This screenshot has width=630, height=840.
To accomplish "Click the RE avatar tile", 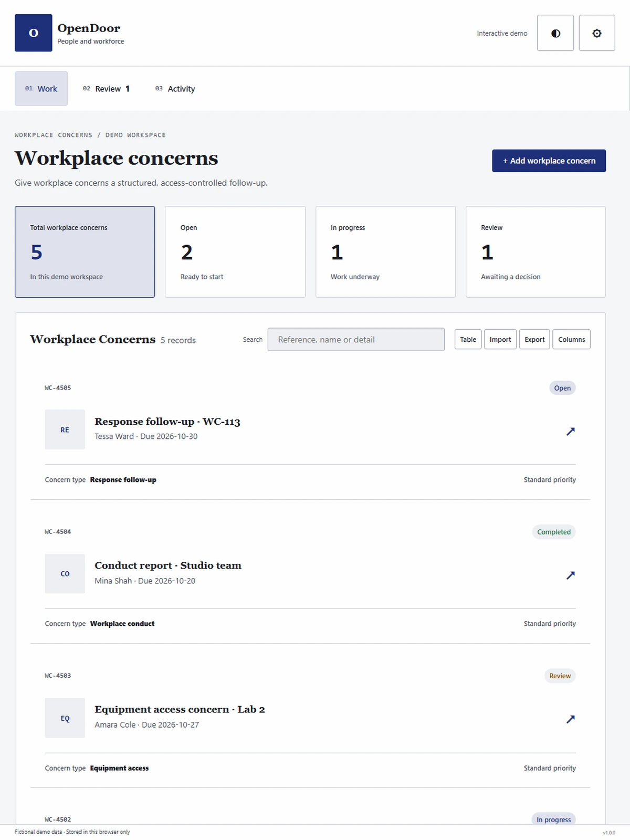I will [x=65, y=429].
